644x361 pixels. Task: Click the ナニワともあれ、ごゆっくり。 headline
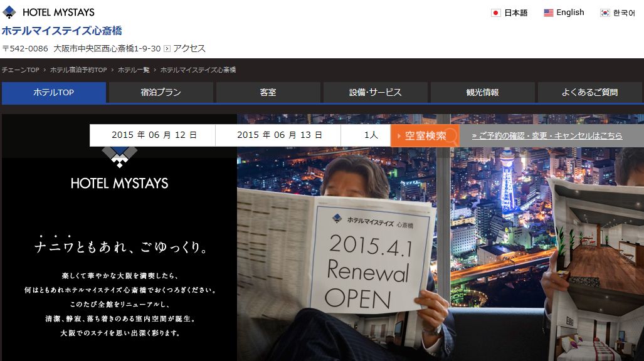pos(120,245)
